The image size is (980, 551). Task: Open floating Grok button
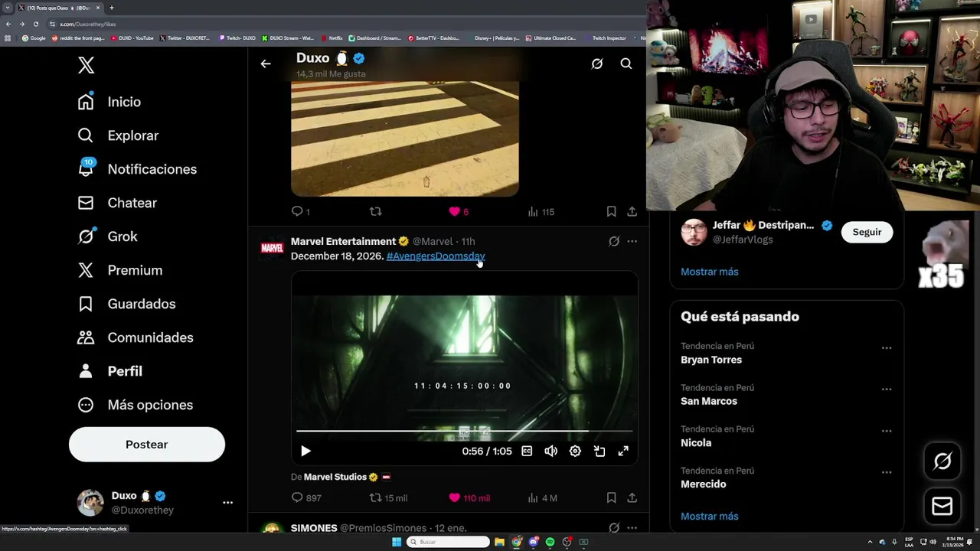[942, 461]
